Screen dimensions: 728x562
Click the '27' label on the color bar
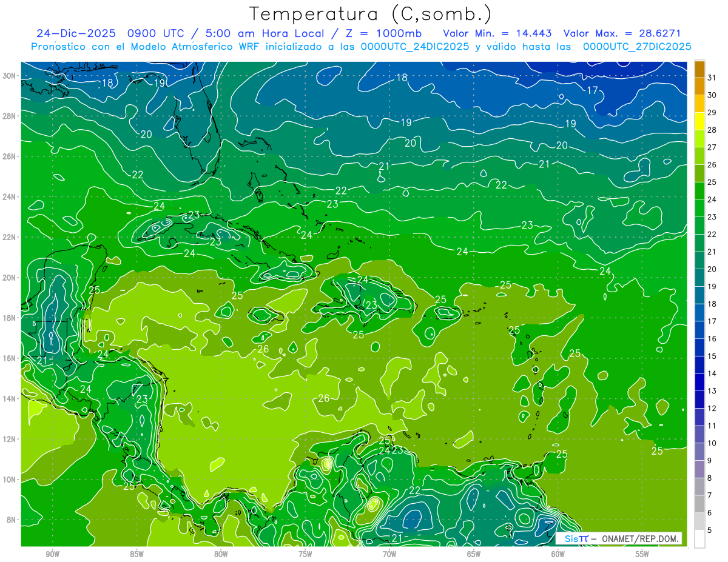pos(712,147)
